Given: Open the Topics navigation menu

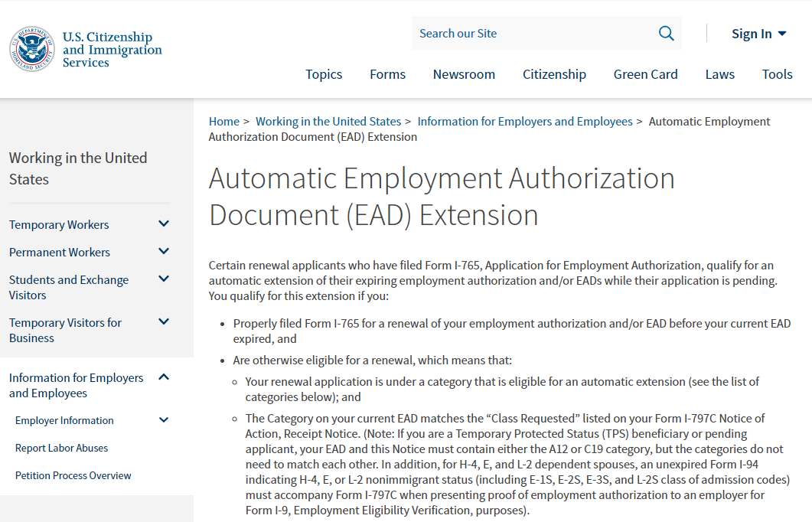Looking at the screenshot, I should (324, 74).
